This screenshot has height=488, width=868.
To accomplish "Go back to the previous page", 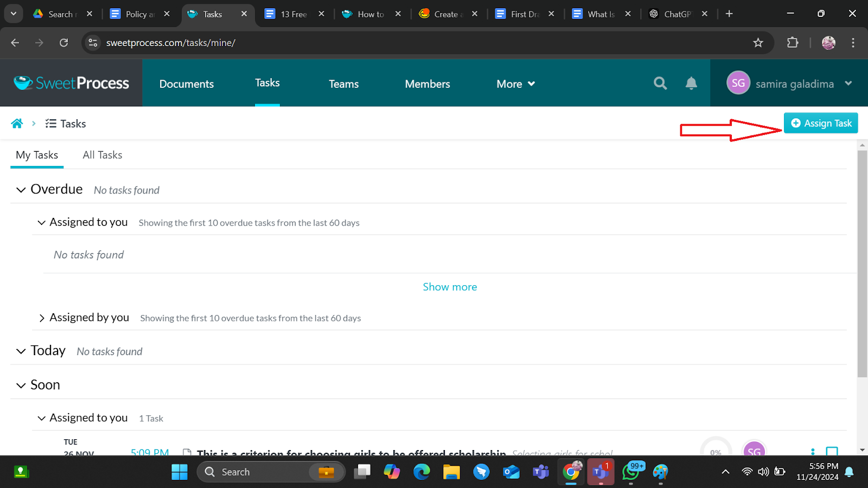I will click(x=15, y=43).
